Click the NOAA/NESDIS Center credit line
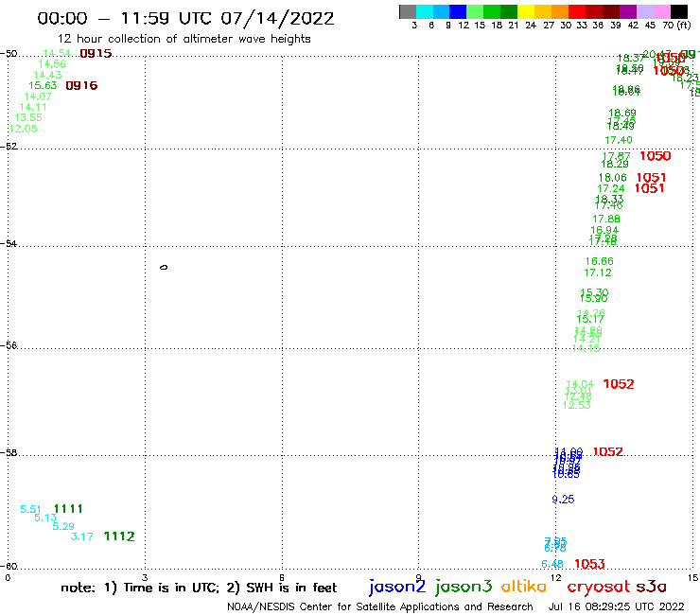 (380, 607)
